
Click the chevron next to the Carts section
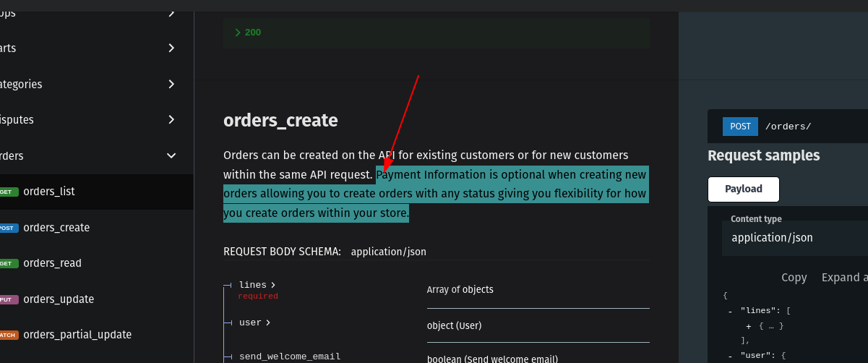point(171,48)
